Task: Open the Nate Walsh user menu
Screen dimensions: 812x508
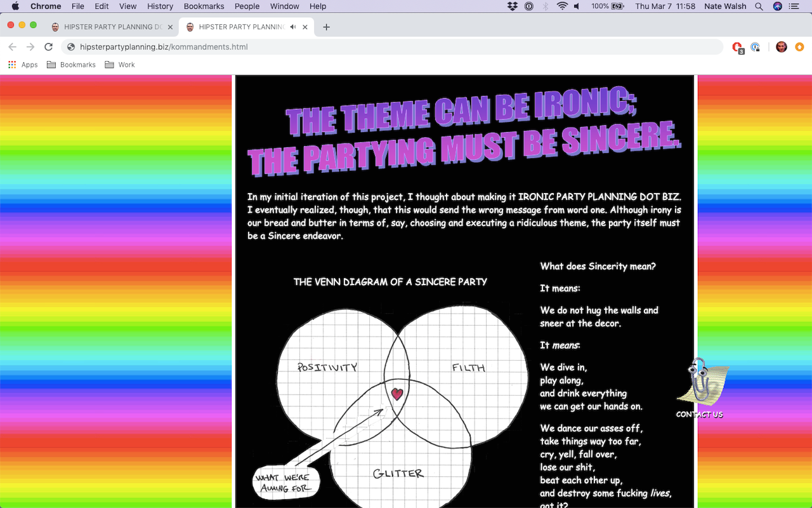Action: pyautogui.click(x=725, y=6)
